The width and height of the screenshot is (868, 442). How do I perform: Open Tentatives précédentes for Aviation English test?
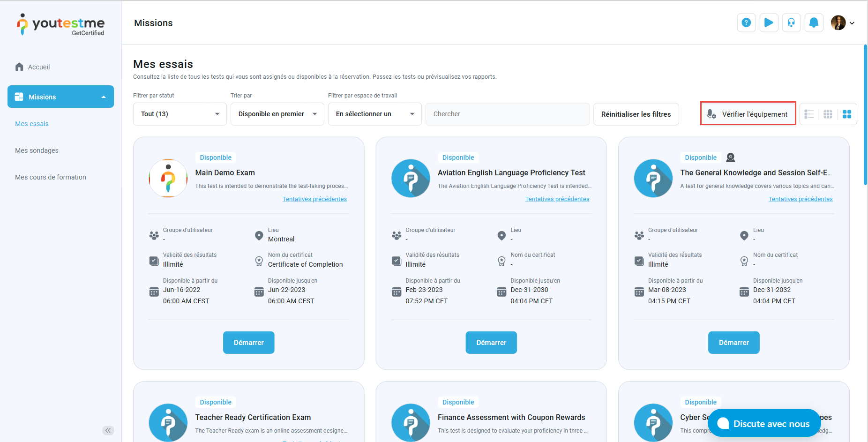(x=557, y=199)
